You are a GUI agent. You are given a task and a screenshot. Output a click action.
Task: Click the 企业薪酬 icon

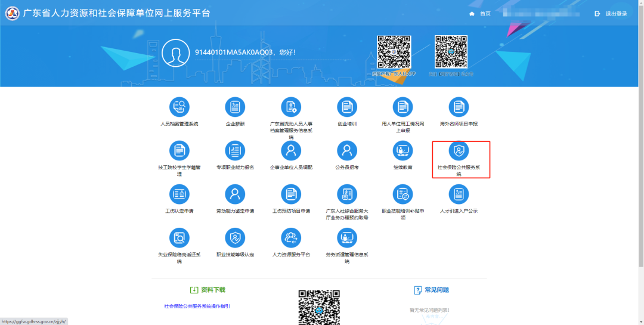pyautogui.click(x=235, y=107)
